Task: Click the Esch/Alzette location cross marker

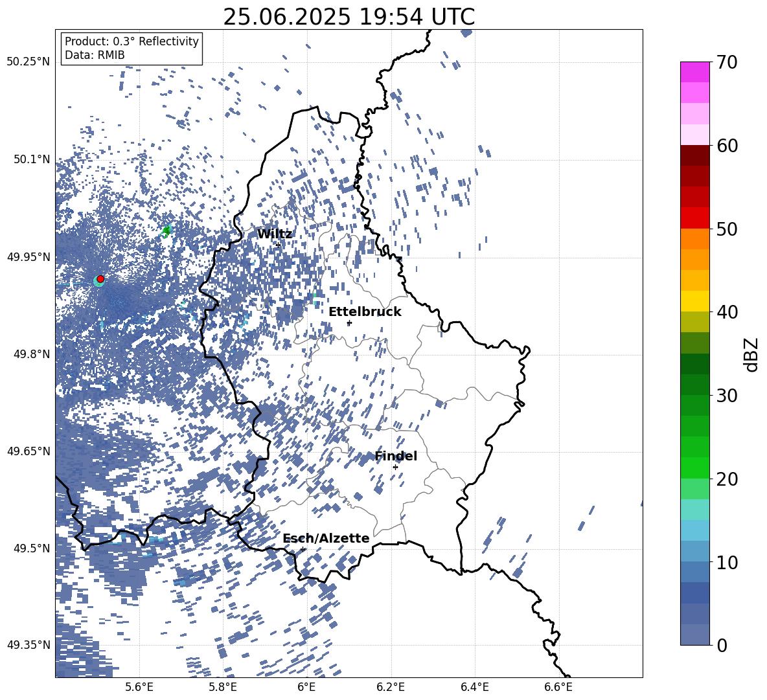Action: coord(303,549)
